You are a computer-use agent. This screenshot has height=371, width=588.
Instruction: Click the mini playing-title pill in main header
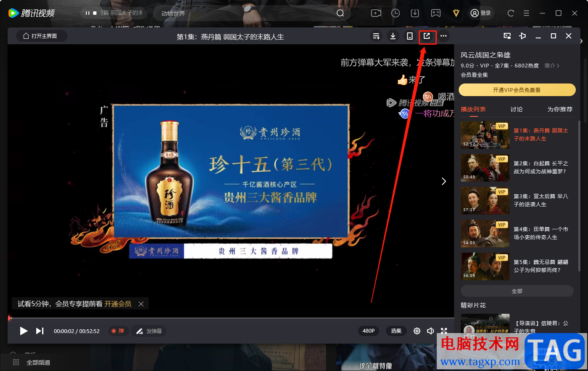(115, 13)
